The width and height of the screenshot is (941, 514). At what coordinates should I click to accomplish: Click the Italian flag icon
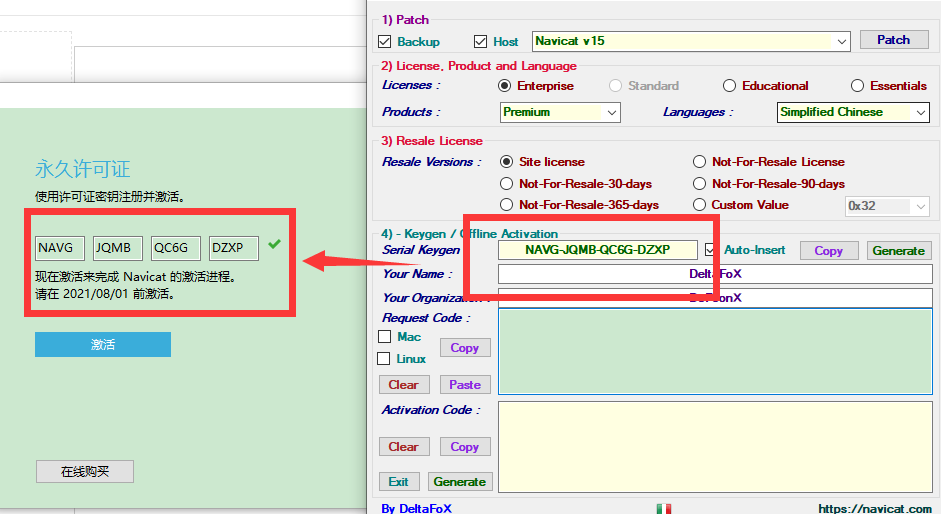tap(664, 509)
